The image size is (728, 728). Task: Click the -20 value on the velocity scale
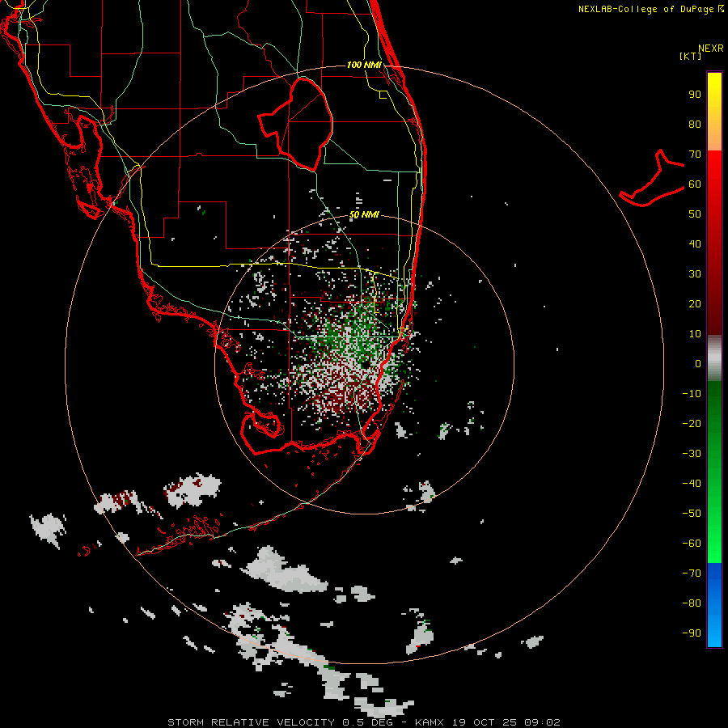[x=692, y=423]
